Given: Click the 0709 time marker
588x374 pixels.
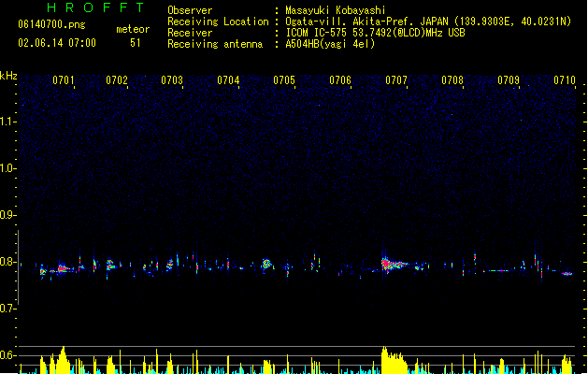Looking at the screenshot, I should click(509, 80).
